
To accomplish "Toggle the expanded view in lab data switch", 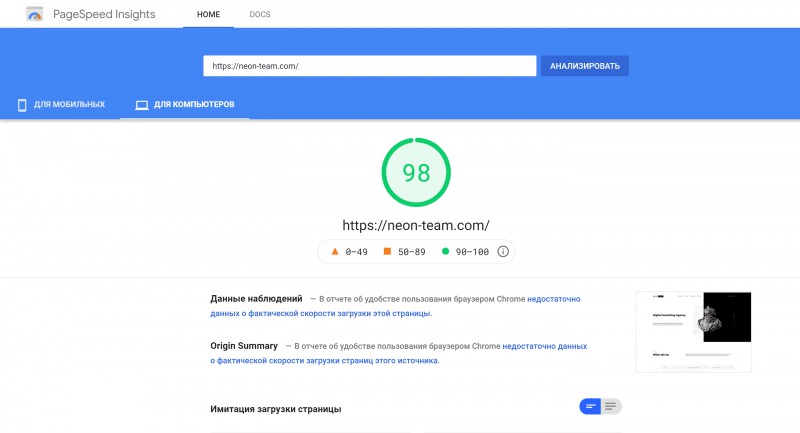I will pyautogui.click(x=611, y=406).
